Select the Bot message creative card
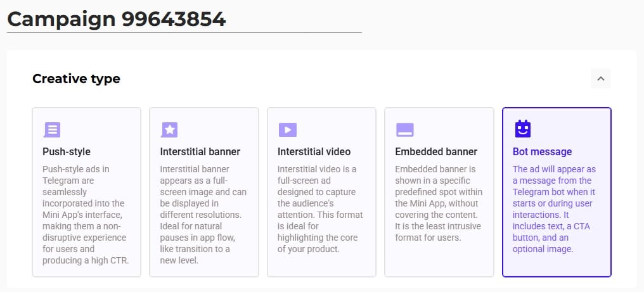Screen dimensions: 644x292 coord(557,192)
